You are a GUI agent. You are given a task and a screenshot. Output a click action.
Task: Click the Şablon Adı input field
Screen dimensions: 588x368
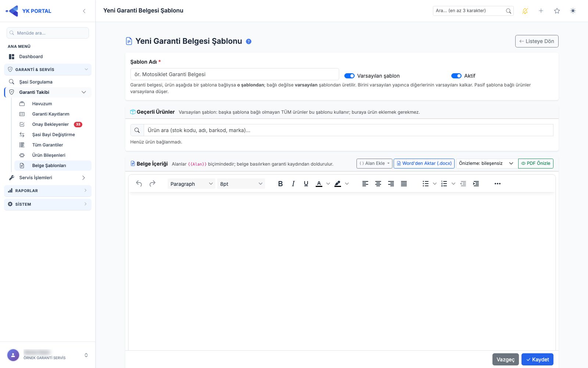235,74
